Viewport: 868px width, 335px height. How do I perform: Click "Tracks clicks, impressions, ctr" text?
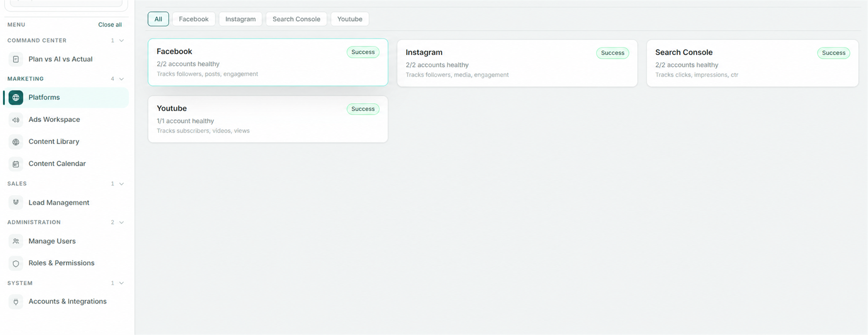tap(697, 75)
